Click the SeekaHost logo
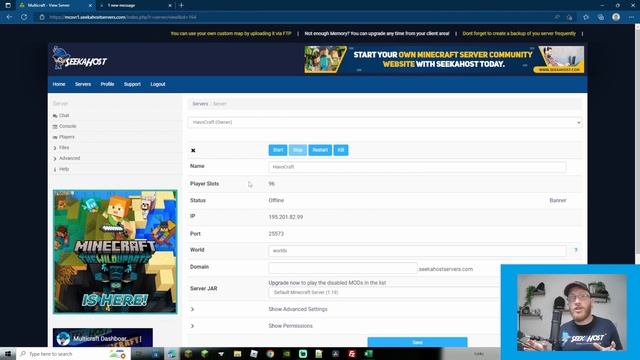The height and width of the screenshot is (360, 640). (x=79, y=58)
